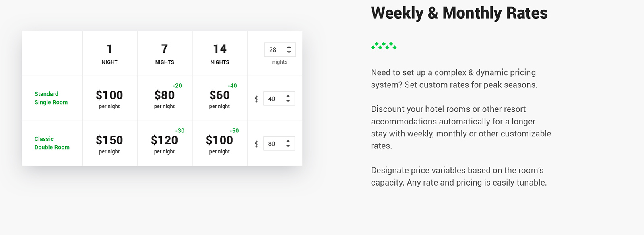Click the $120 per night price cell
The height and width of the screenshot is (235, 644).
click(165, 144)
